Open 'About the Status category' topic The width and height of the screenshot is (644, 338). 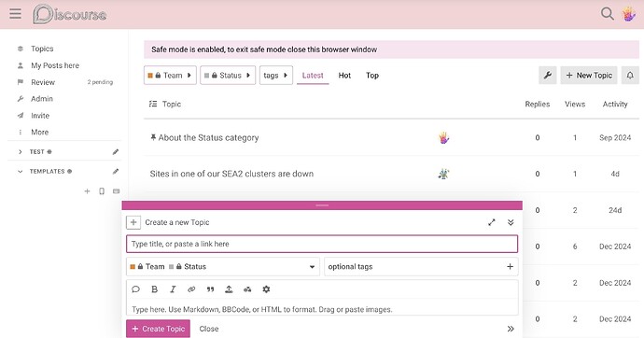[208, 137]
